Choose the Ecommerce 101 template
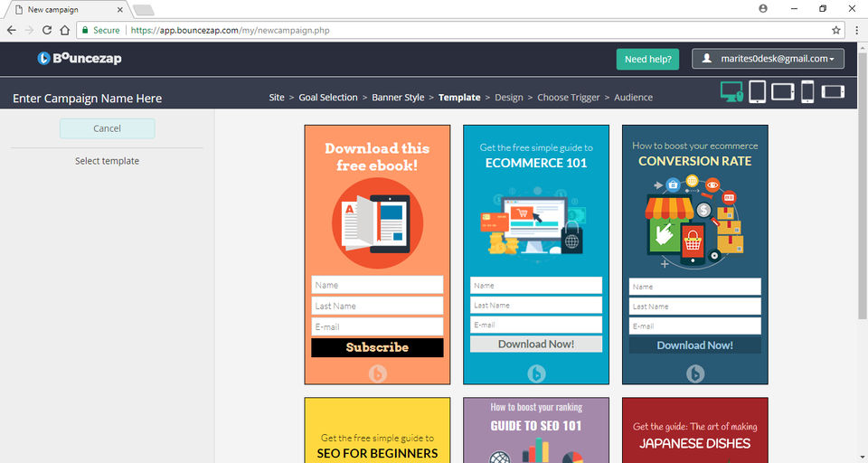 [x=536, y=255]
